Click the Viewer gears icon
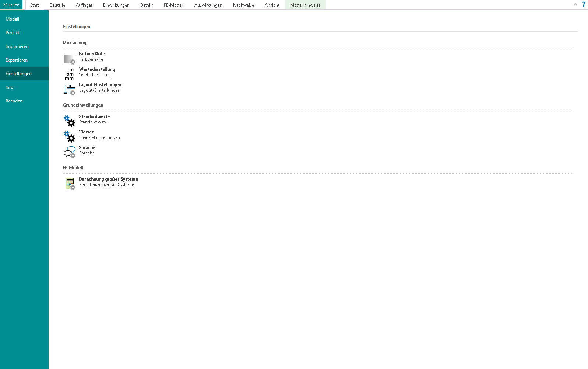This screenshot has width=588, height=369. point(70,137)
